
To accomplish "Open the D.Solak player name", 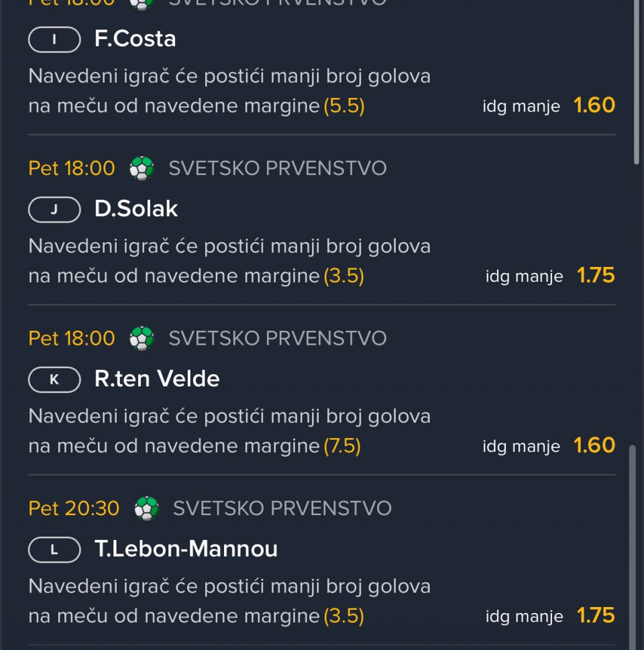I will click(x=136, y=209).
